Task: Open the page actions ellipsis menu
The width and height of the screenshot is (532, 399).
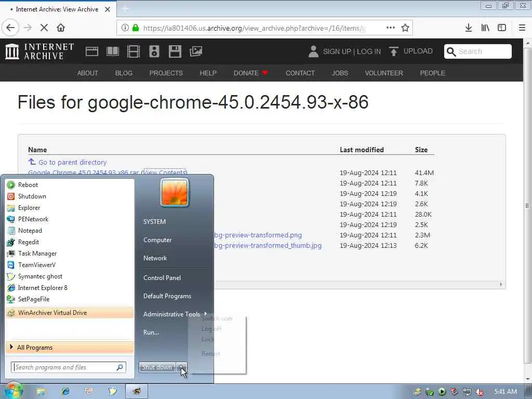Action: tap(391, 28)
